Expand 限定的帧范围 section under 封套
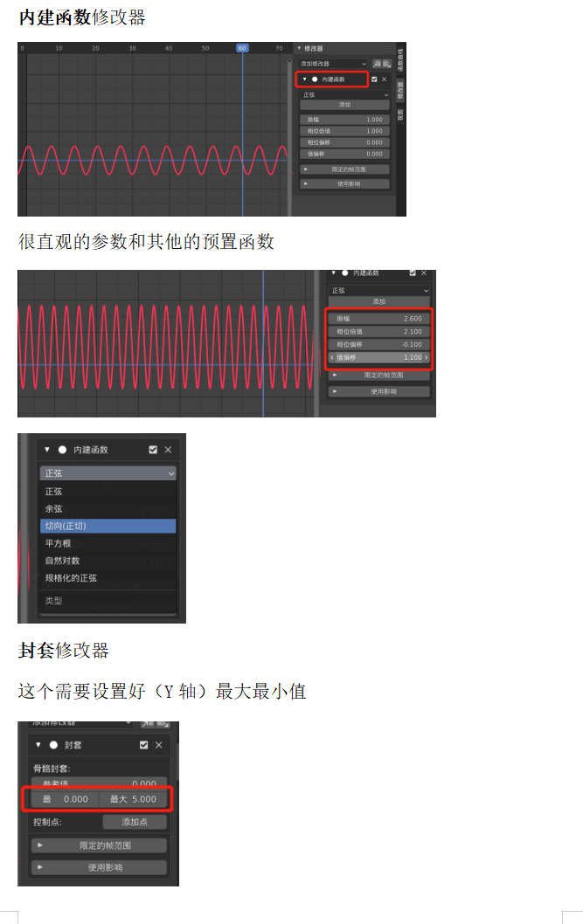583x924 pixels. click(99, 845)
